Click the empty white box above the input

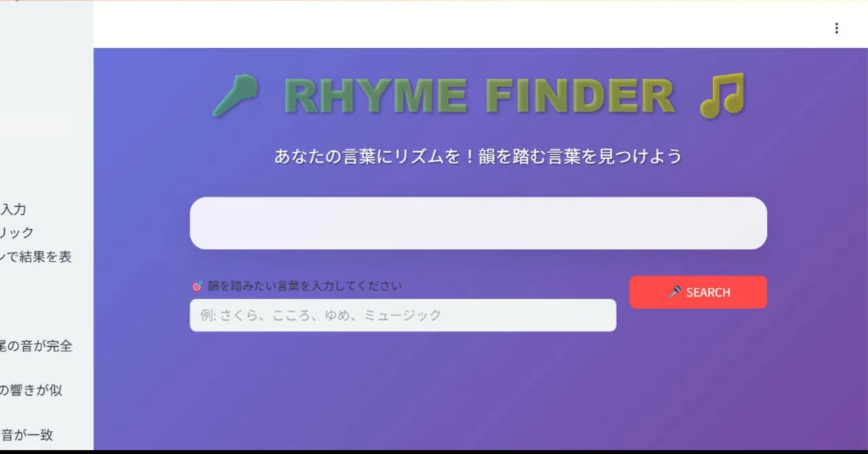pos(478,223)
